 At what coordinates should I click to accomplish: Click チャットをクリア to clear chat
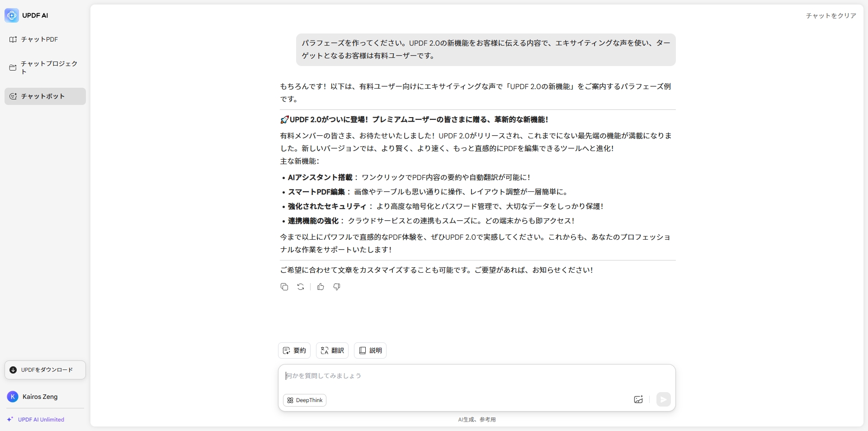[831, 15]
